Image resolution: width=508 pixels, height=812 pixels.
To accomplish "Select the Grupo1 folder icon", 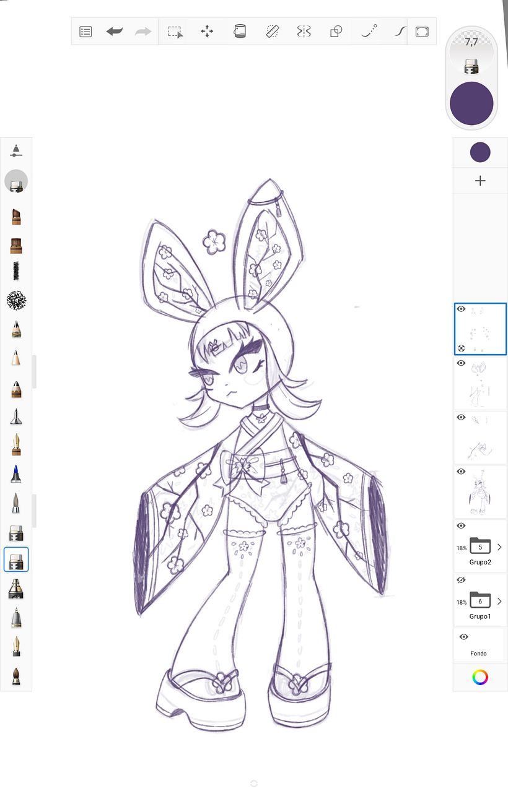I will [x=480, y=600].
